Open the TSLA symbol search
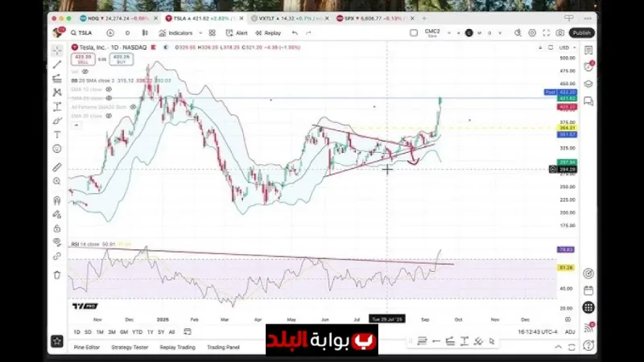 pyautogui.click(x=81, y=33)
